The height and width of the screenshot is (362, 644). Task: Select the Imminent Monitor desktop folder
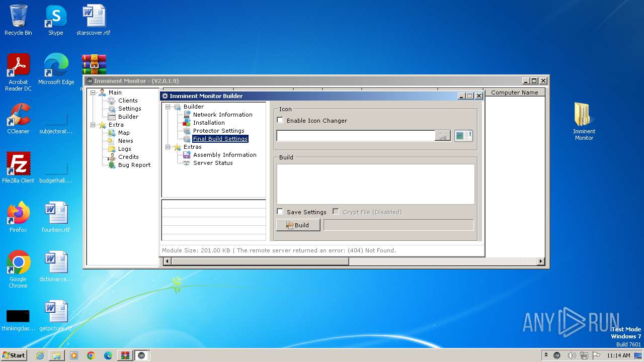[584, 122]
